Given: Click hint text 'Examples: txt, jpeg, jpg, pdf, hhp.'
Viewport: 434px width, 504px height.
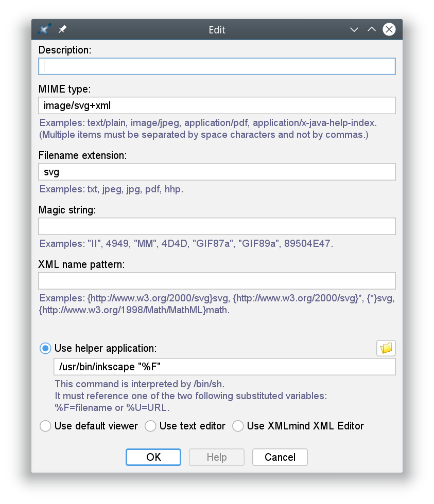Looking at the screenshot, I should (111, 189).
